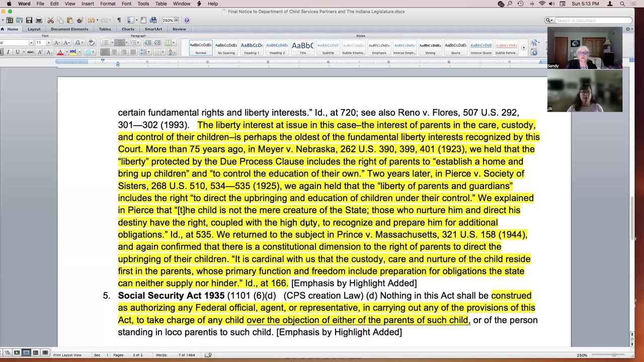The height and width of the screenshot is (362, 644).
Task: Apply the Normal style
Action: [x=201, y=48]
